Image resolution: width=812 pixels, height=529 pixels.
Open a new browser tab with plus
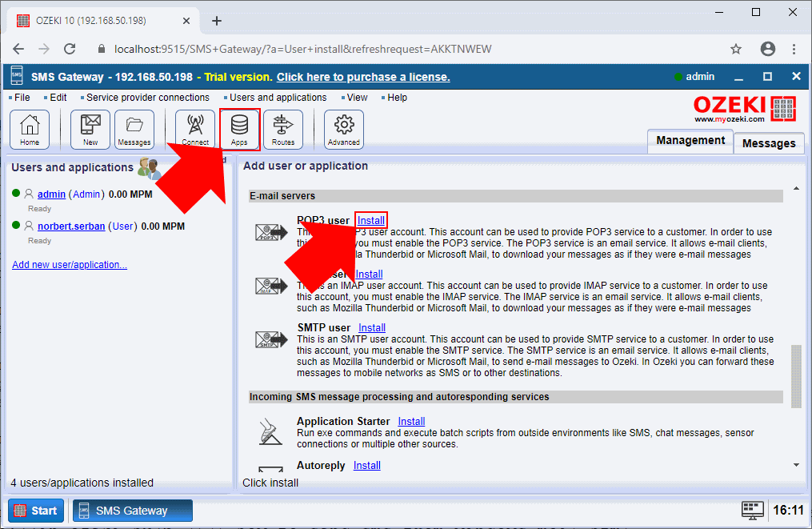(x=217, y=21)
